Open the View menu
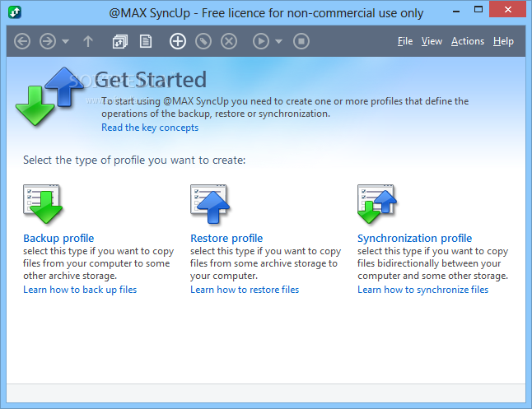The image size is (532, 409). pos(432,41)
